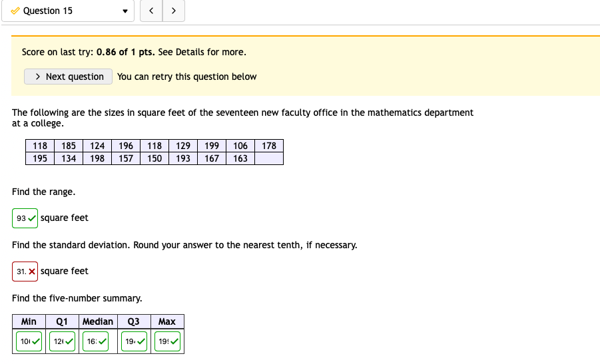Click the data cell containing 178
600x364 pixels.
pyautogui.click(x=269, y=146)
